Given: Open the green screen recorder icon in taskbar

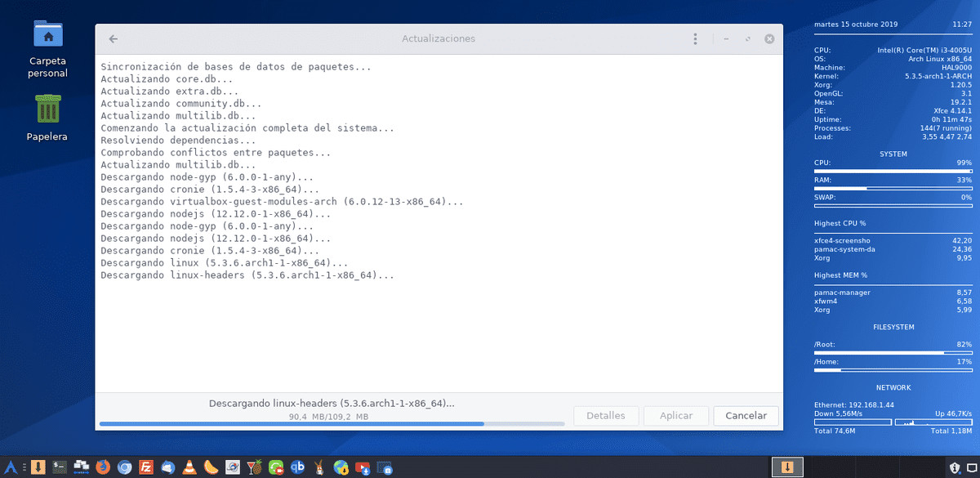Looking at the screenshot, I should pos(276,467).
